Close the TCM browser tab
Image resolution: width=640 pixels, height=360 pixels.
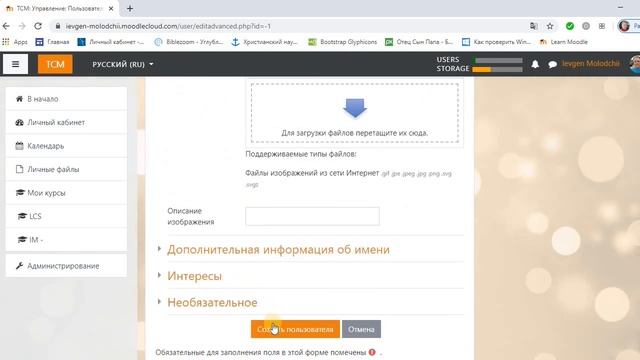(x=111, y=9)
